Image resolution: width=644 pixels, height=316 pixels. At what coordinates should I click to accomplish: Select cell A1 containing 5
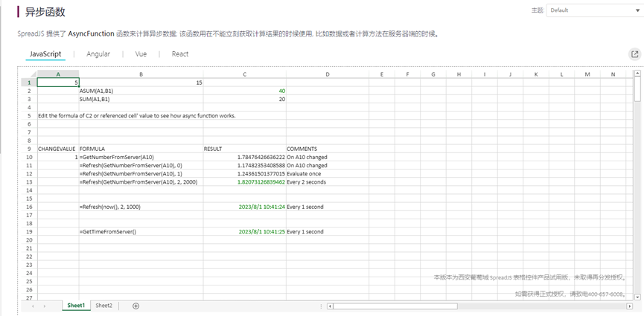(x=58, y=83)
